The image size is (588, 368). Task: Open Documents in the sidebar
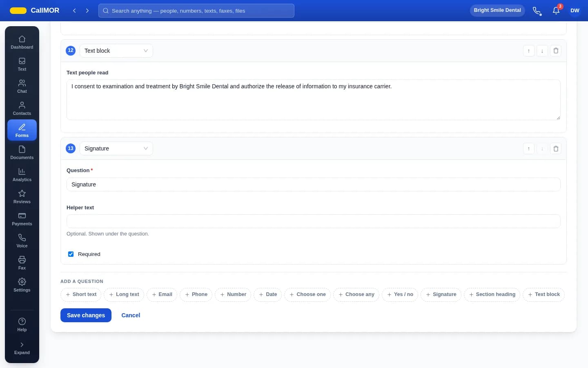click(22, 153)
